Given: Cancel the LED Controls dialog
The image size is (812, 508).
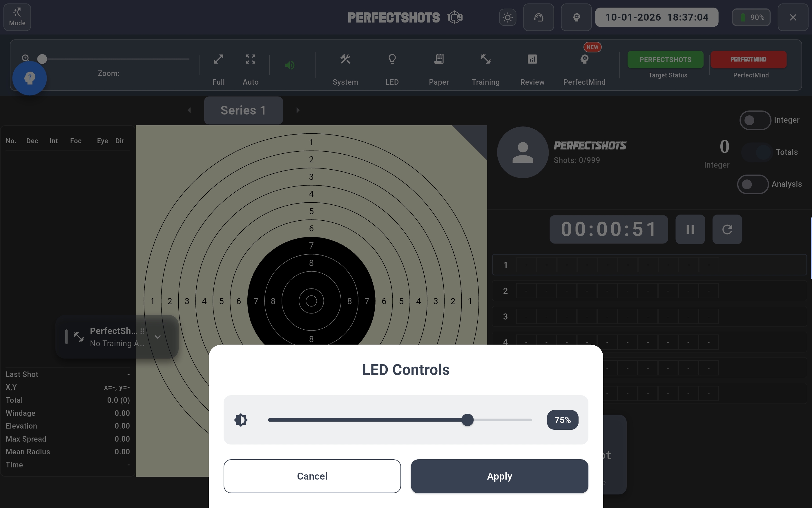Looking at the screenshot, I should click(312, 476).
